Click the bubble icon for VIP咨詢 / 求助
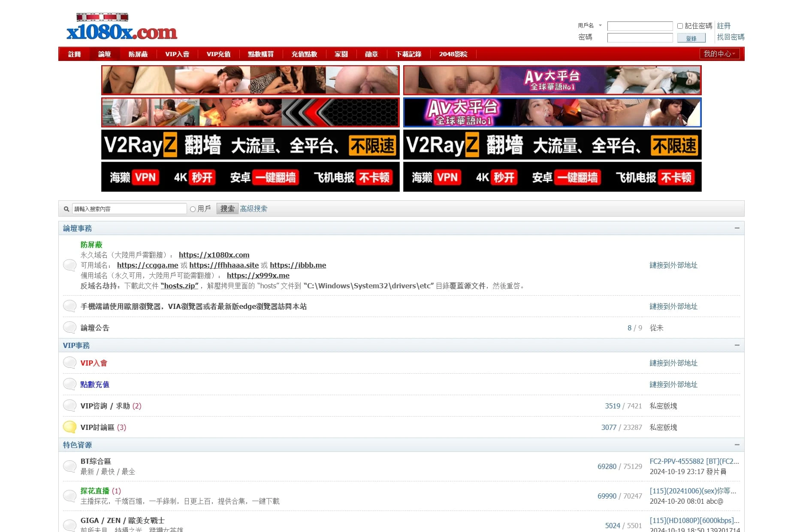 69,406
